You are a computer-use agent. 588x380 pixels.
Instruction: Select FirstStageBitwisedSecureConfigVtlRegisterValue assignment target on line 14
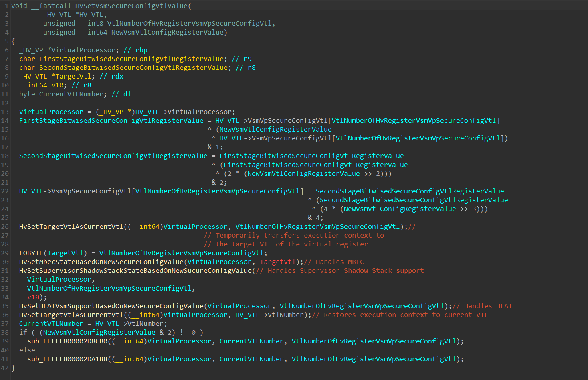[x=111, y=120]
